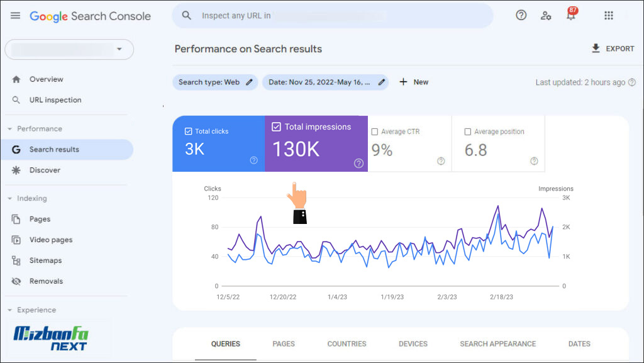
Task: Click the EXPORT button
Action: click(x=613, y=48)
